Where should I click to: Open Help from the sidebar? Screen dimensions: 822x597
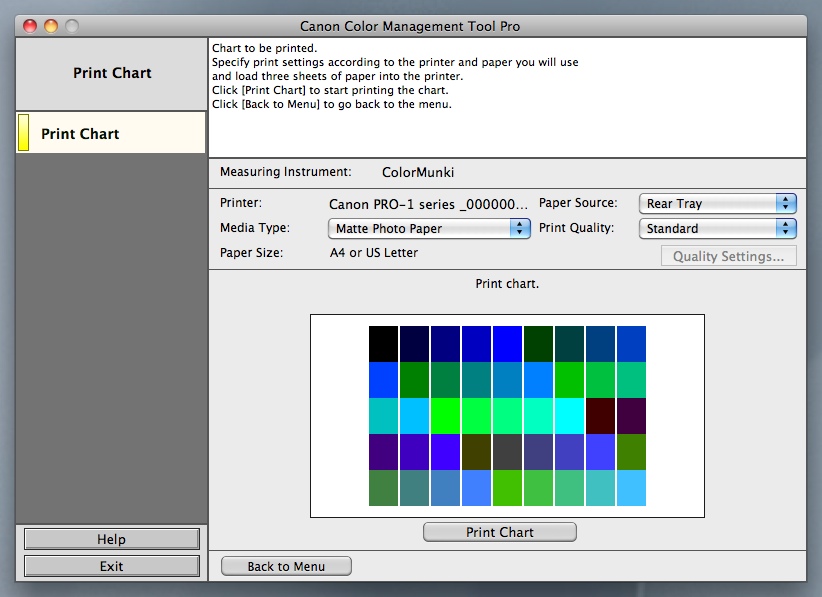pos(111,539)
